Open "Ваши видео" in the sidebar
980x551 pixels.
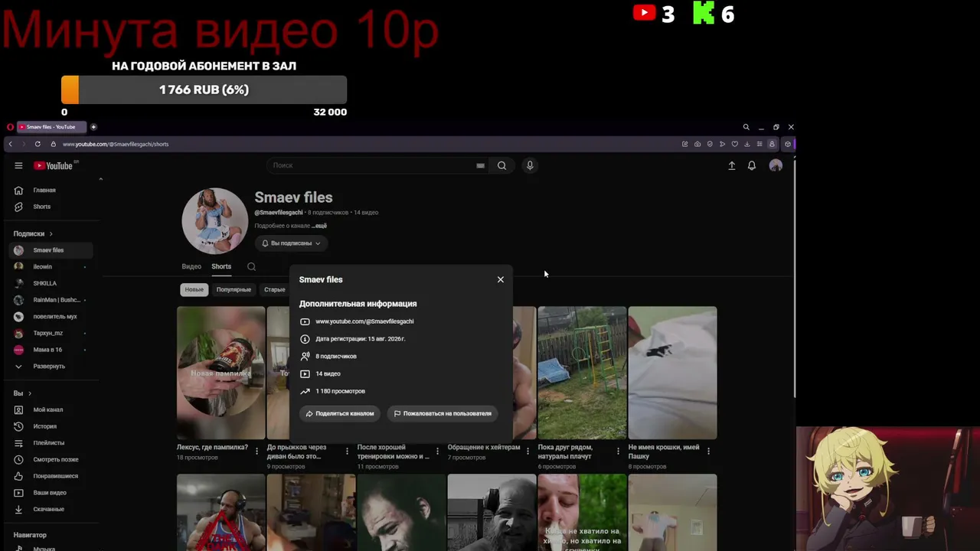point(51,493)
